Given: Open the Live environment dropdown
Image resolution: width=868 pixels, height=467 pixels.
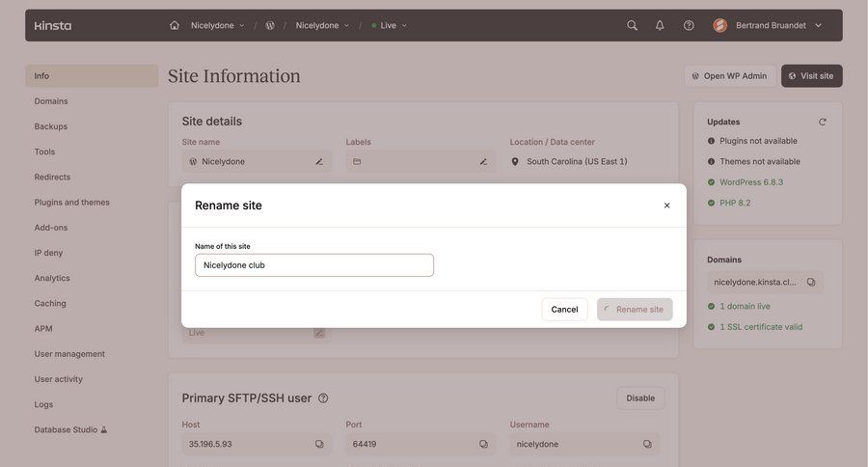Looking at the screenshot, I should click(x=390, y=25).
